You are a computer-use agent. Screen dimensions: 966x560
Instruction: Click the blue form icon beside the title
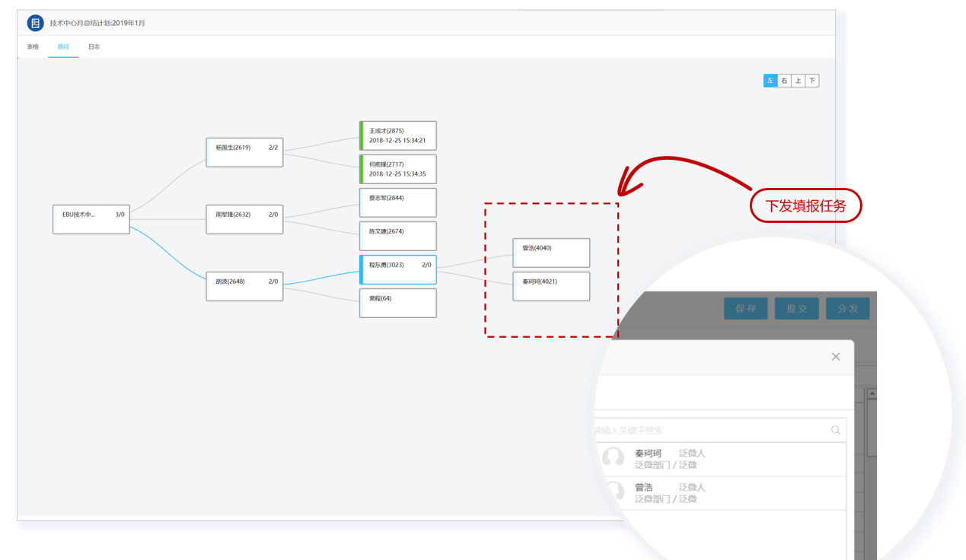pyautogui.click(x=35, y=23)
